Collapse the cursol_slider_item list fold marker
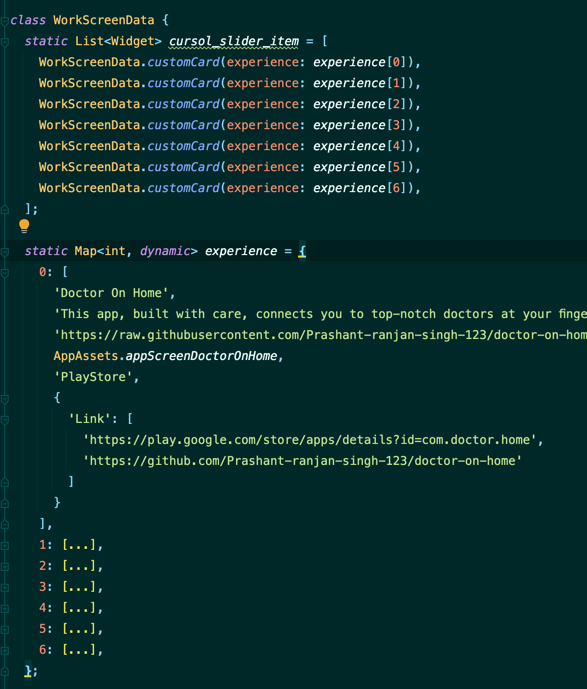The width and height of the screenshot is (587, 689). click(x=4, y=42)
